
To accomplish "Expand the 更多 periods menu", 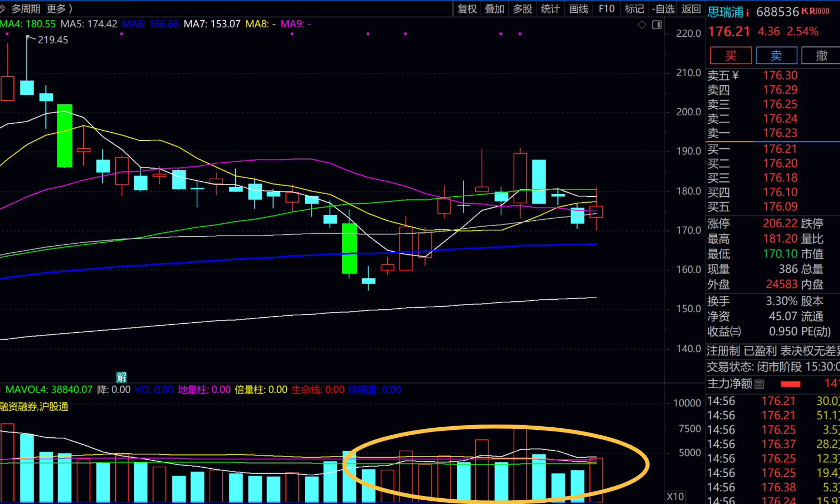I will point(59,9).
